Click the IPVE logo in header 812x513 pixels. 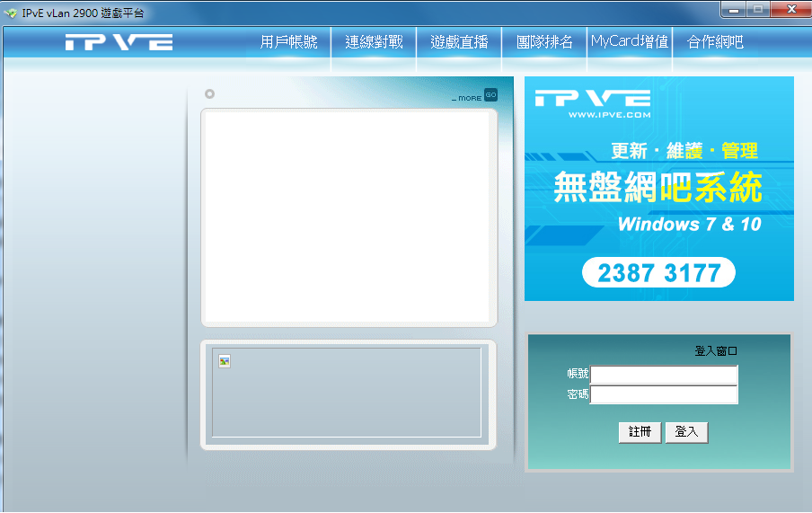[x=119, y=42]
